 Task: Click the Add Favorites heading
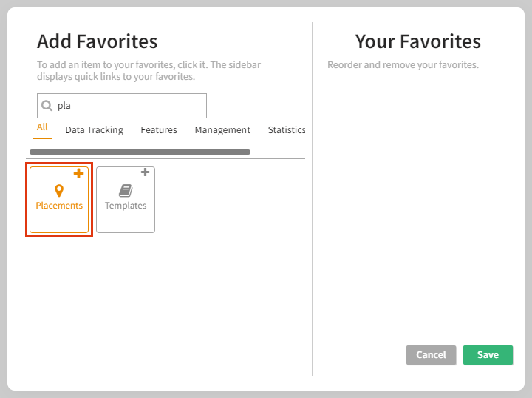tap(97, 41)
